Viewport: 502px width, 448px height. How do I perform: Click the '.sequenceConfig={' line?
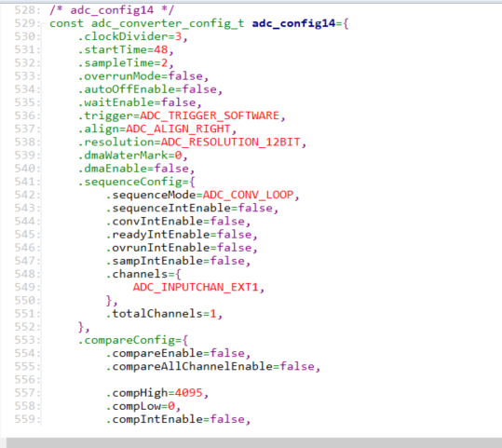pos(136,182)
